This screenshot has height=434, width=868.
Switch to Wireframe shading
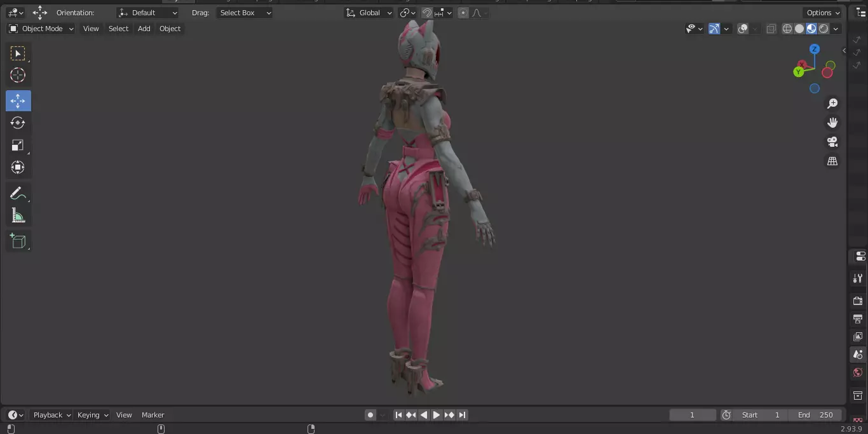[x=787, y=29]
